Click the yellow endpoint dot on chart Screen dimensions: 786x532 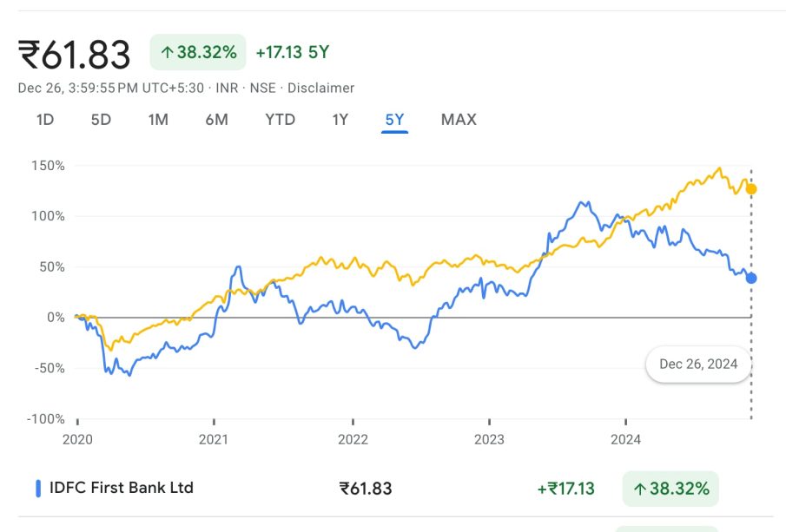(751, 188)
